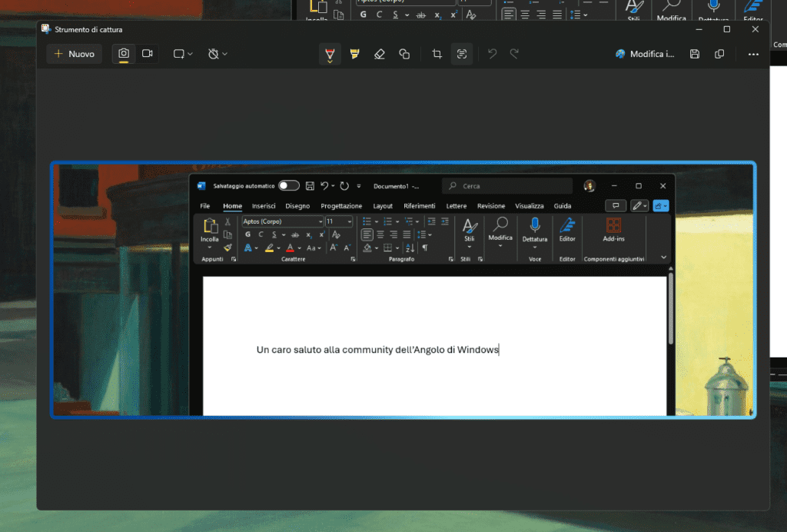Click the Modifica in Paint button

tap(646, 54)
